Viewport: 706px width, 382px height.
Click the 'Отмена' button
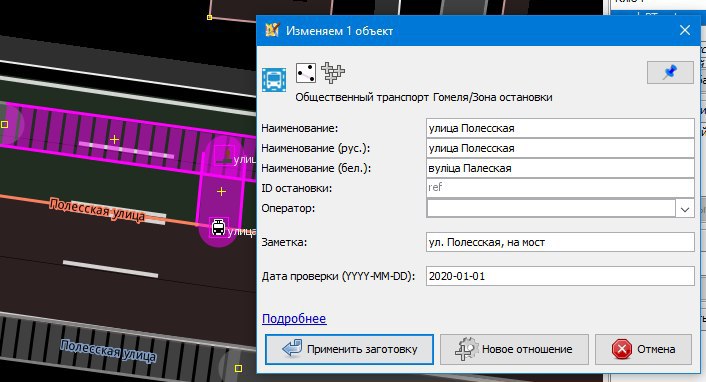pyautogui.click(x=643, y=349)
